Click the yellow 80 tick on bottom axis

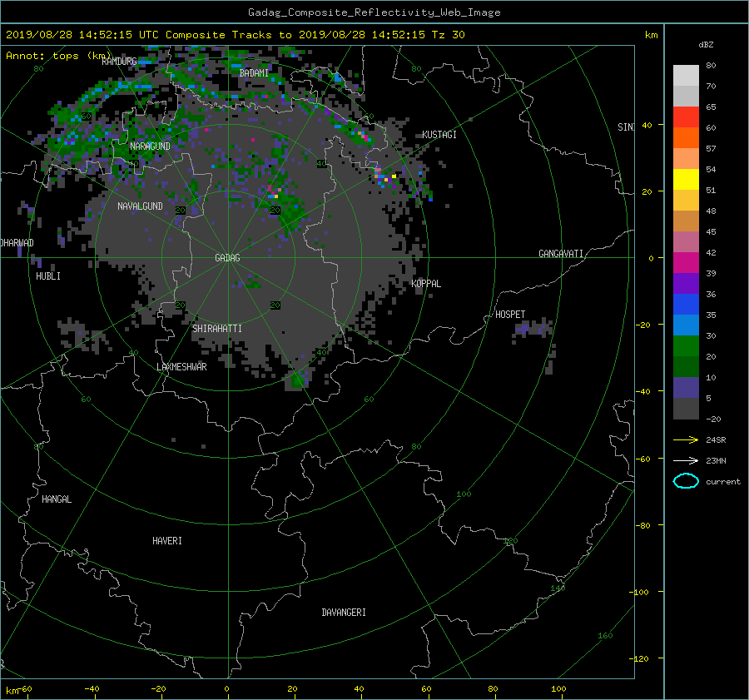[x=493, y=689]
